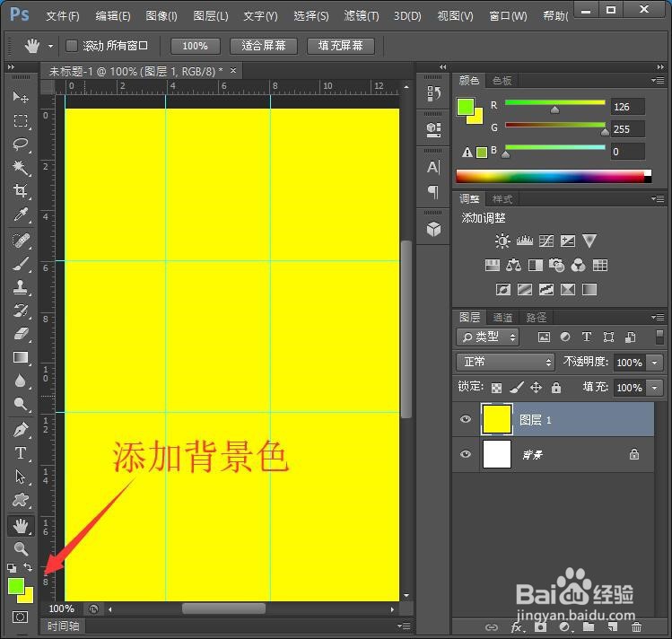Select the Custom Shape tool

[20, 500]
